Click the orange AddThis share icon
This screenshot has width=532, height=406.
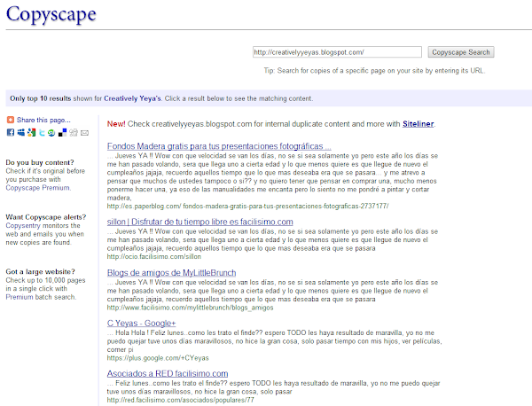(x=11, y=120)
